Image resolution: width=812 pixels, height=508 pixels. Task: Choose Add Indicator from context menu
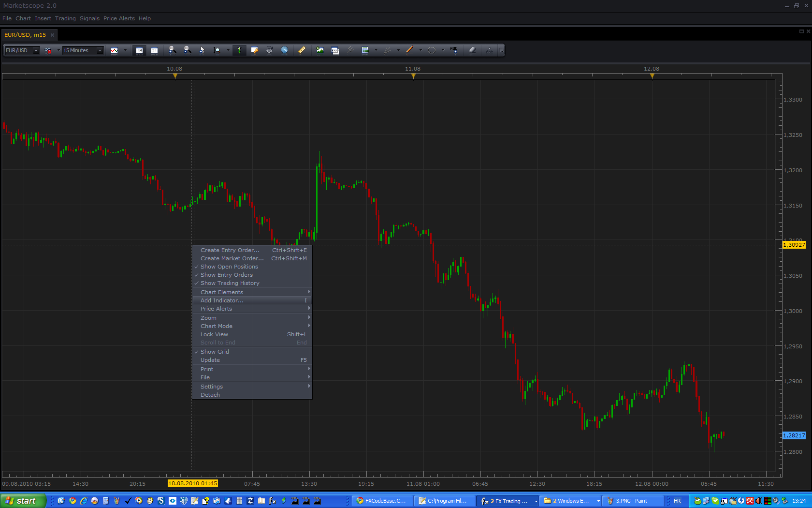(252, 300)
